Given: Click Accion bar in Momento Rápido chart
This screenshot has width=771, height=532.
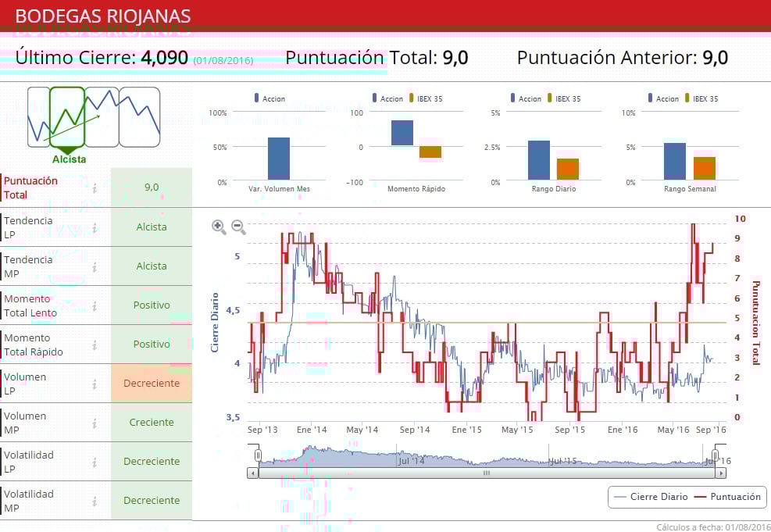Looking at the screenshot, I should point(402,133).
